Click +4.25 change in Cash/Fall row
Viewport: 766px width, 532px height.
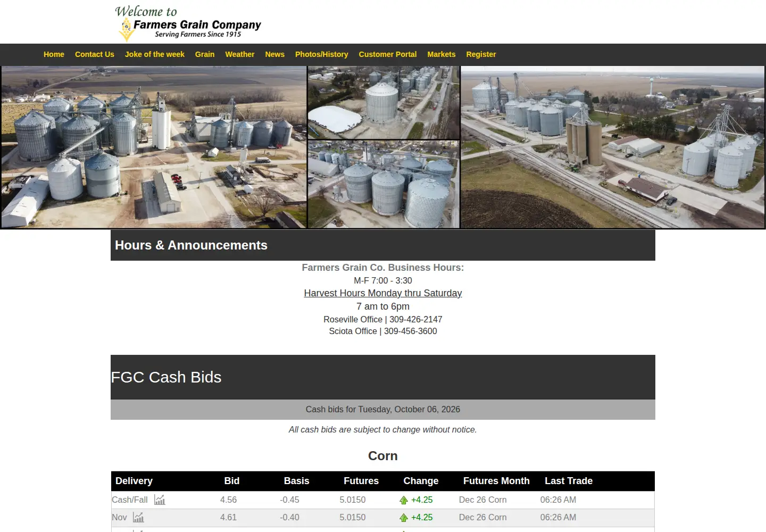click(422, 500)
